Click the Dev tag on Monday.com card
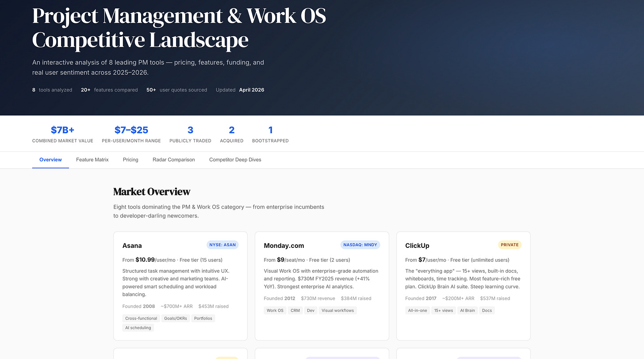Screen dimensions: 644x359 coord(311,310)
